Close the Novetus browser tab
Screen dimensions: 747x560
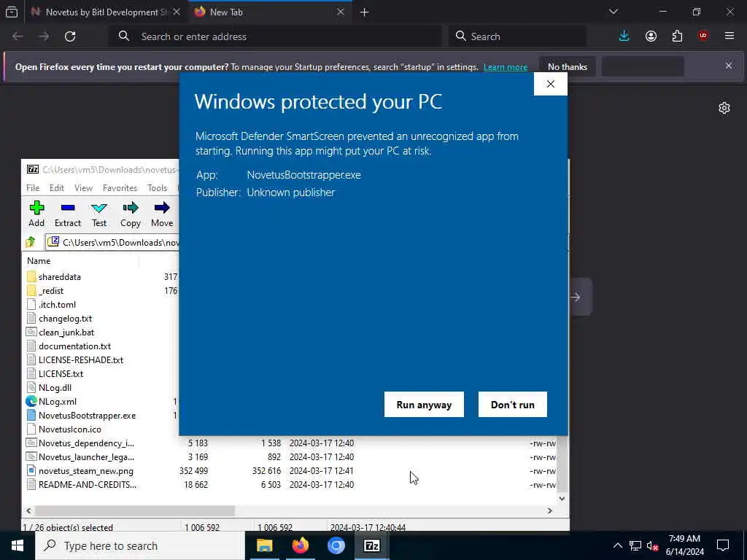click(x=177, y=12)
